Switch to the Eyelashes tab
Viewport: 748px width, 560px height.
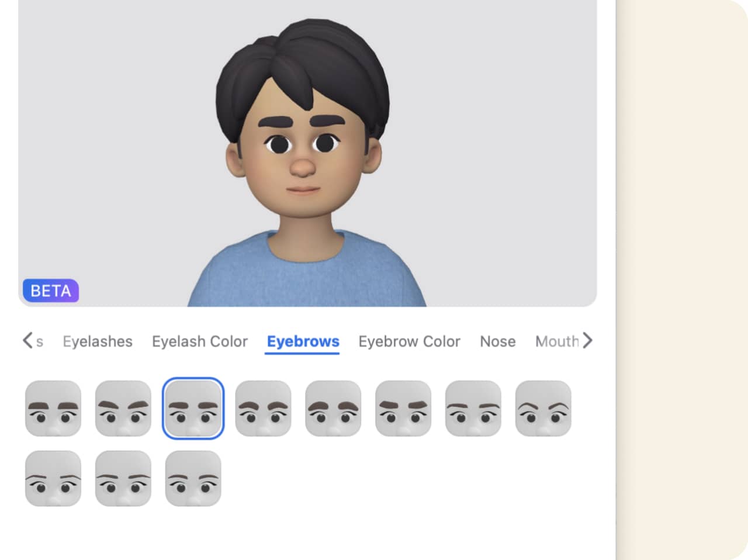point(98,341)
